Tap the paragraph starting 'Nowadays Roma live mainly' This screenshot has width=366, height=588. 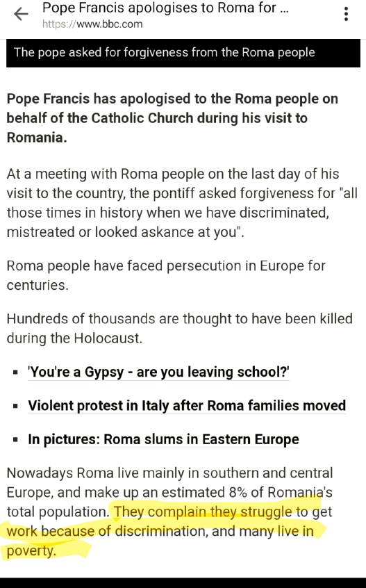pos(169,512)
